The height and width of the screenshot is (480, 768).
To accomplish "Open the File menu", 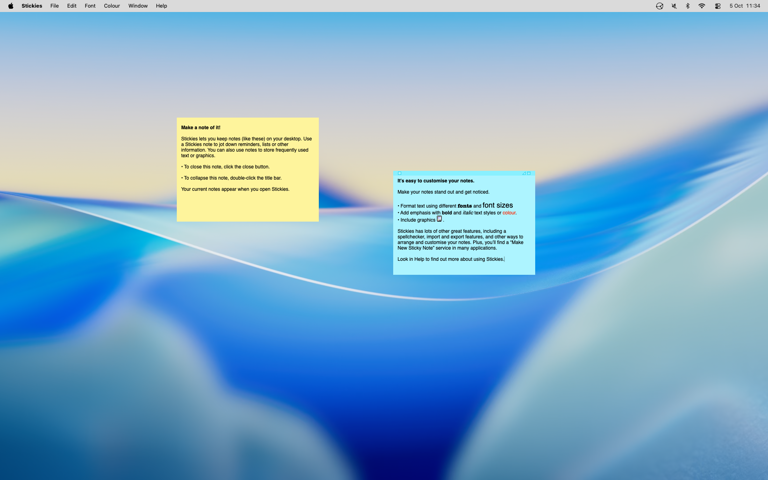I will tap(54, 6).
